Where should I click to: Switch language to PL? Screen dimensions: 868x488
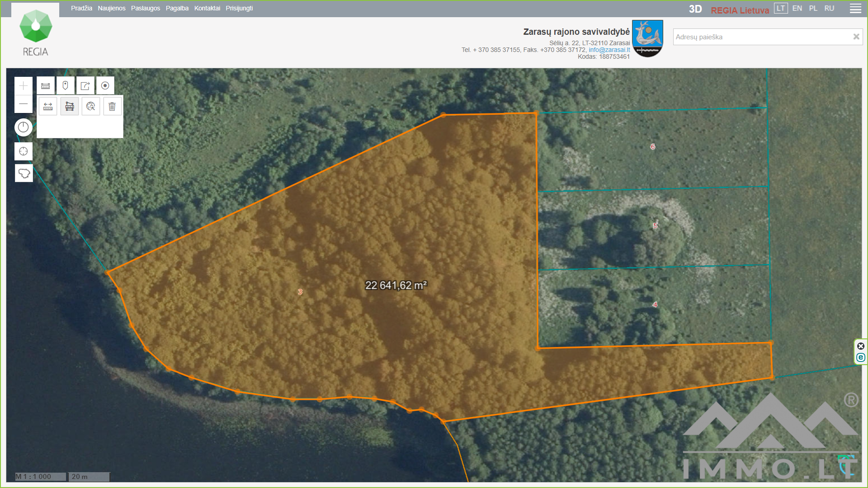pos(813,8)
